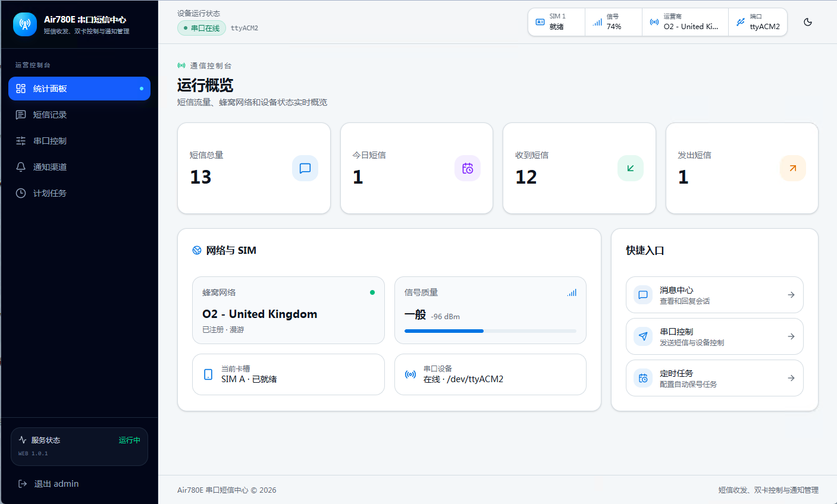837x504 pixels.
Task: Click the arrow on the 消息中心 card
Action: click(791, 295)
